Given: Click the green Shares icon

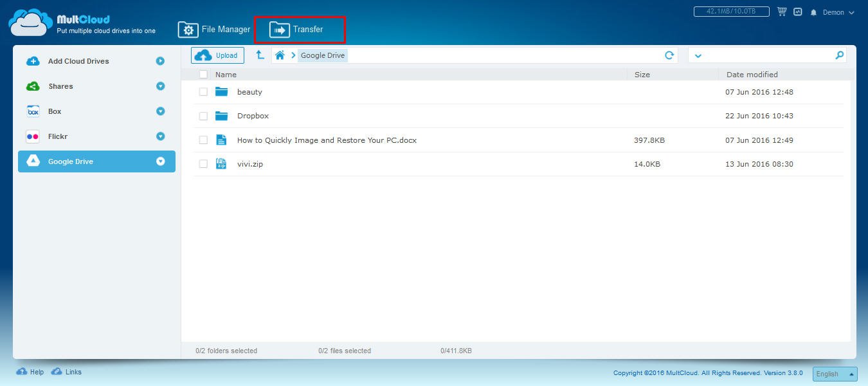Looking at the screenshot, I should [x=33, y=86].
